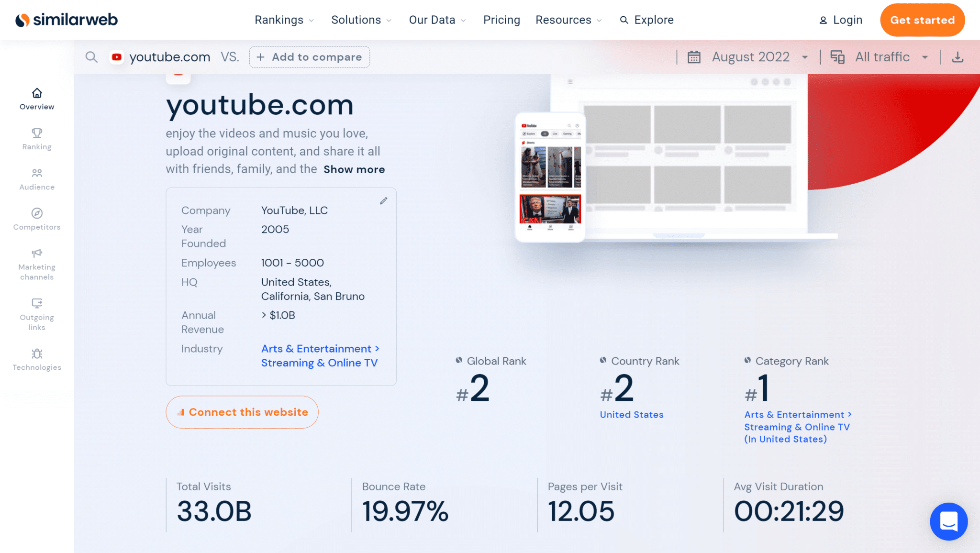Click the San Bruno HQ address
Viewport: 980px width, 553px height.
pos(313,289)
